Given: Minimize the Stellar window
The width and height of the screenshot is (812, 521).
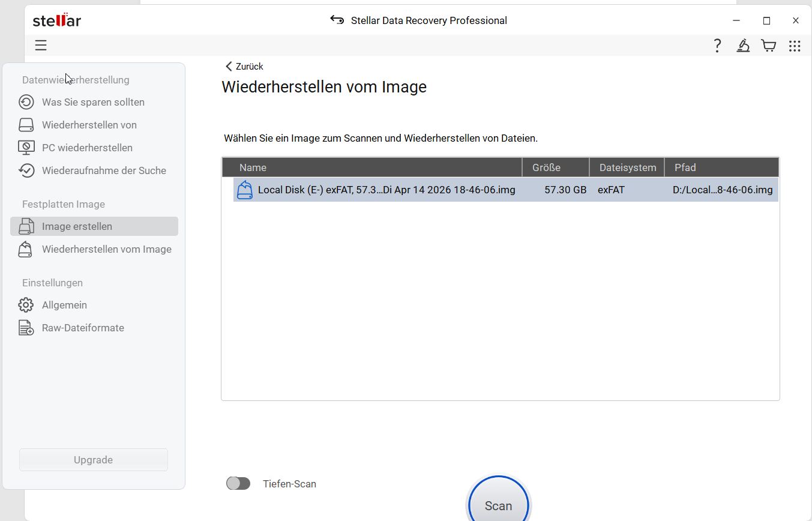Looking at the screenshot, I should click(x=736, y=20).
